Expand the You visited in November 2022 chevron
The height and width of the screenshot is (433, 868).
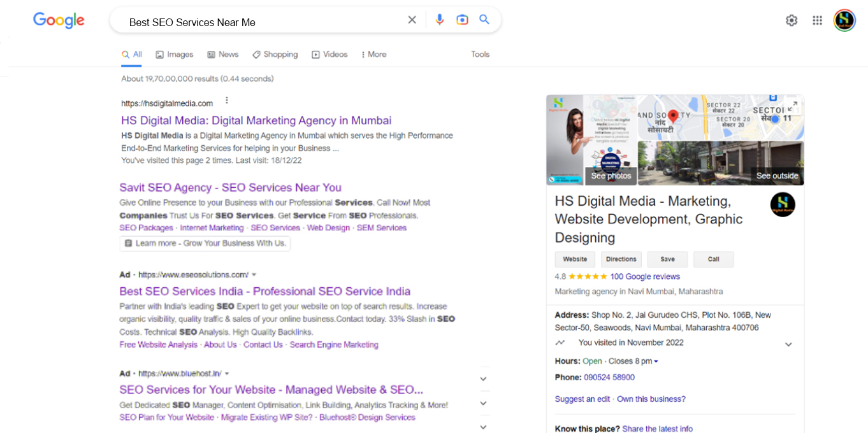(x=788, y=344)
